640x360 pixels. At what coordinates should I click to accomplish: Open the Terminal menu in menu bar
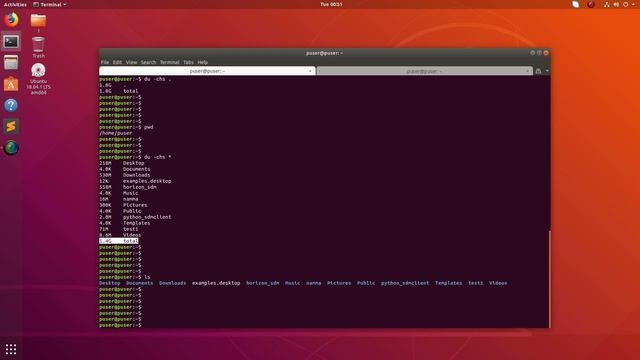169,62
